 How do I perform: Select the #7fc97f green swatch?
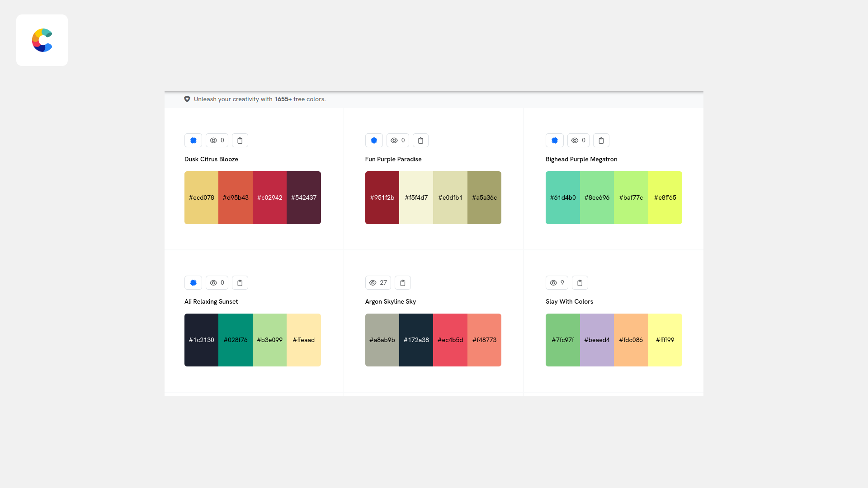click(563, 340)
